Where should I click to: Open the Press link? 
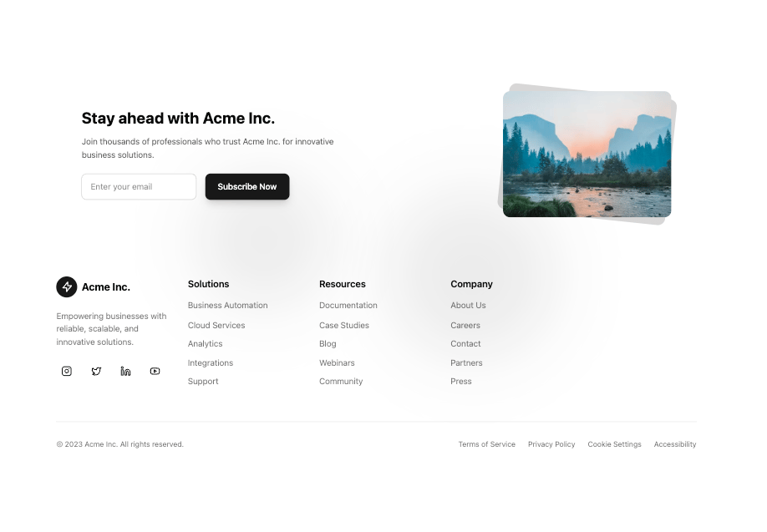[461, 382]
